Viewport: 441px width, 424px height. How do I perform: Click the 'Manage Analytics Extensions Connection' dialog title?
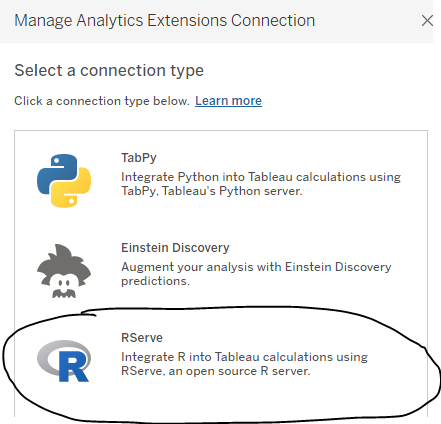point(165,21)
